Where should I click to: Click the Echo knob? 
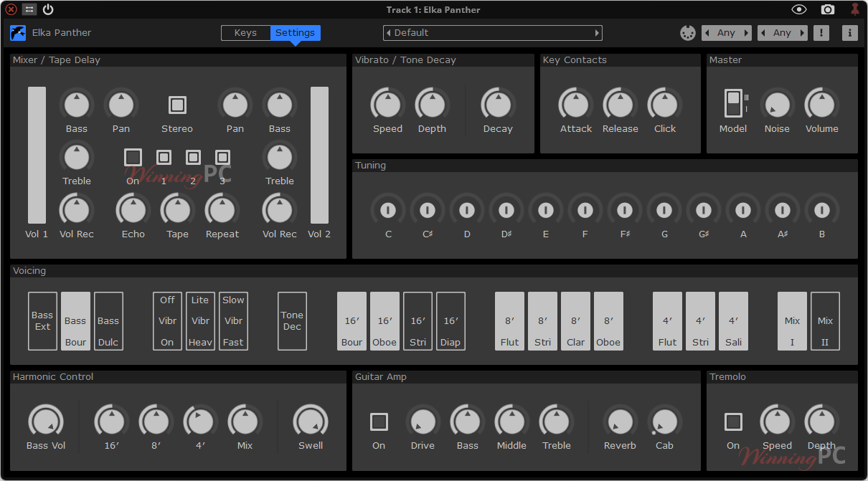133,210
